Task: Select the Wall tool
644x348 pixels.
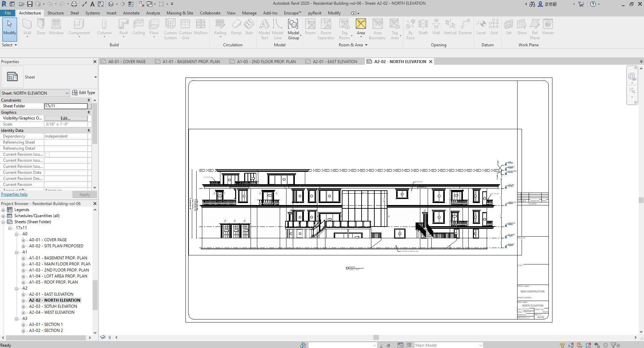Action: 27,27
